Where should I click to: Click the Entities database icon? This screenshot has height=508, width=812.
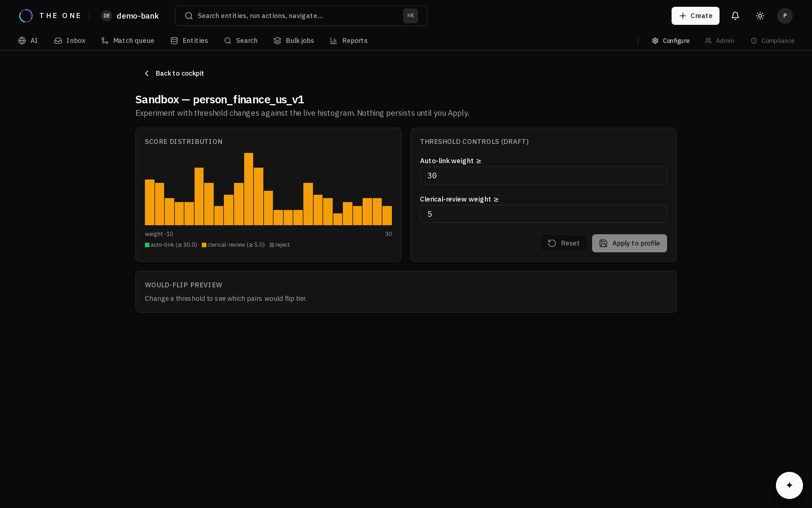174,41
